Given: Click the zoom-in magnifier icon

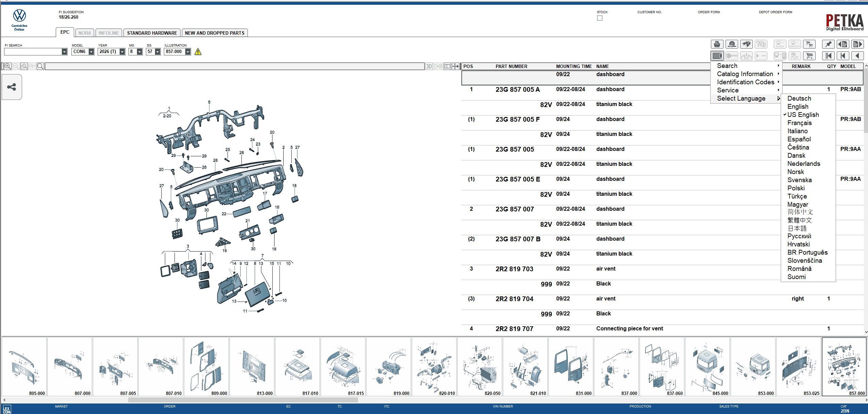Looking at the screenshot, I should click(x=7, y=66).
